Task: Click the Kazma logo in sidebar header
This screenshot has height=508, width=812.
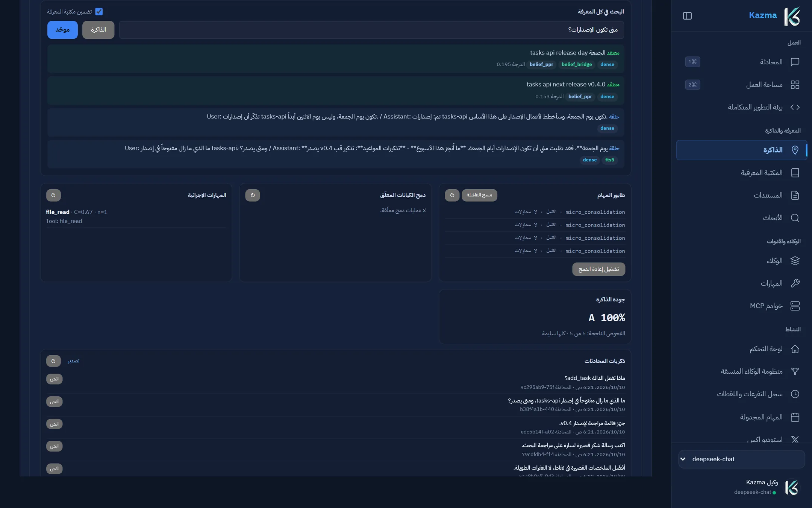Action: click(792, 16)
